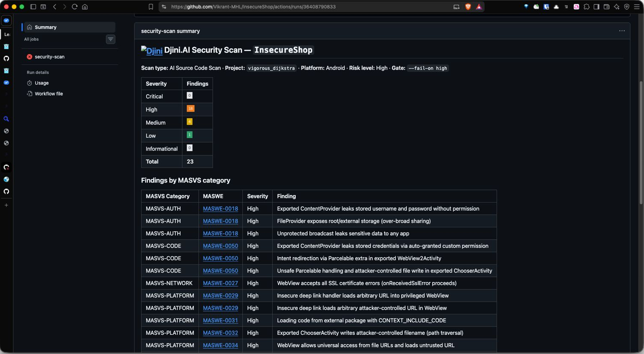This screenshot has height=354, width=644.
Task: Click the Total findings value 23
Action: (190, 162)
